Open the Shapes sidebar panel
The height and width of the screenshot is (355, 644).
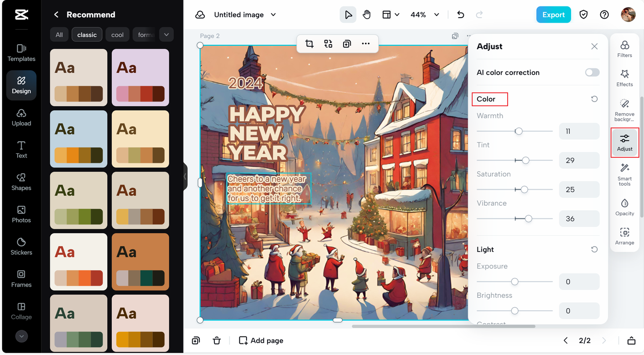[x=21, y=182]
